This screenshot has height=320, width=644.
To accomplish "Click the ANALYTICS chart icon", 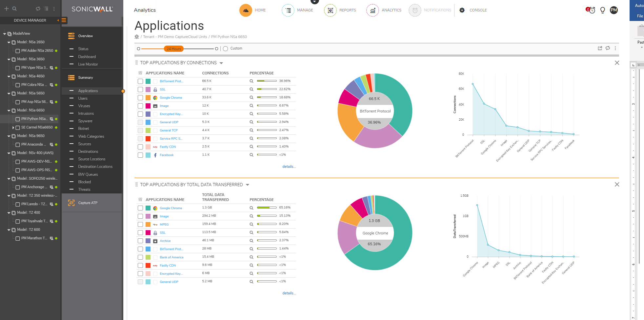I will click(x=372, y=10).
